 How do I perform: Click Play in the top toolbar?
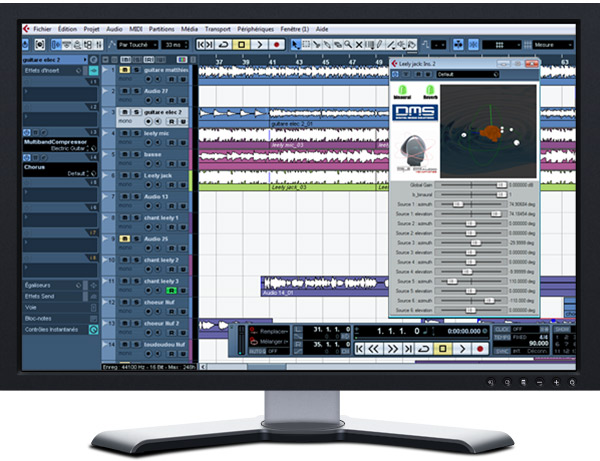[x=259, y=45]
